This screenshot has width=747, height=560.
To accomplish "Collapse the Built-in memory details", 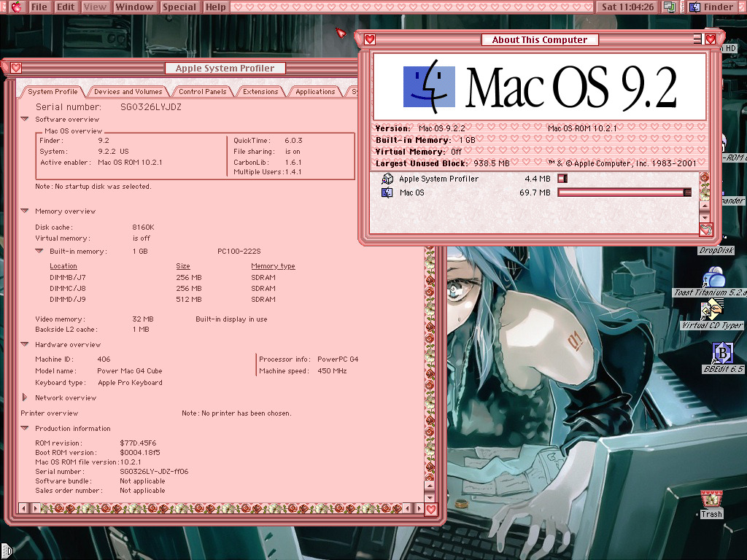I will (x=39, y=252).
